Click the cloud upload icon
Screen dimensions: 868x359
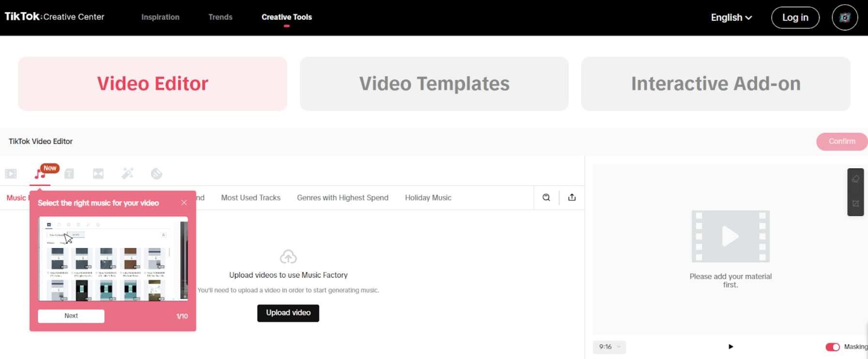(x=288, y=256)
